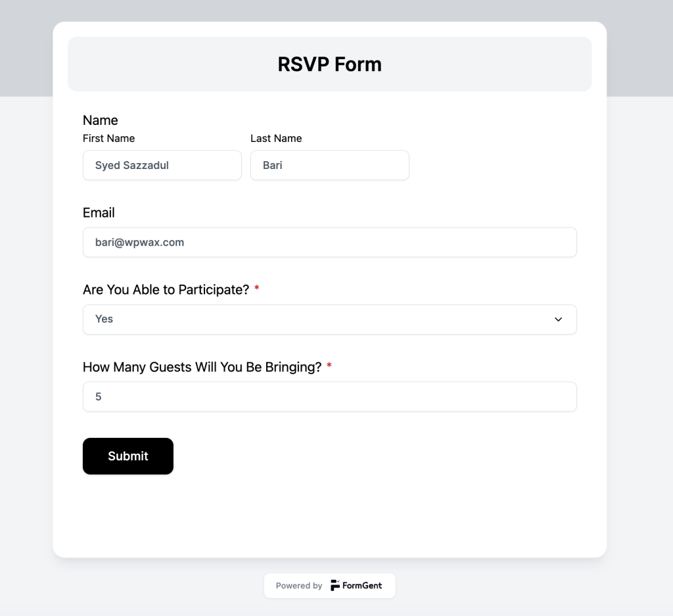Click the How Many Guests Will You Be Bringing label
Screen dimensions: 673x616
[202, 367]
